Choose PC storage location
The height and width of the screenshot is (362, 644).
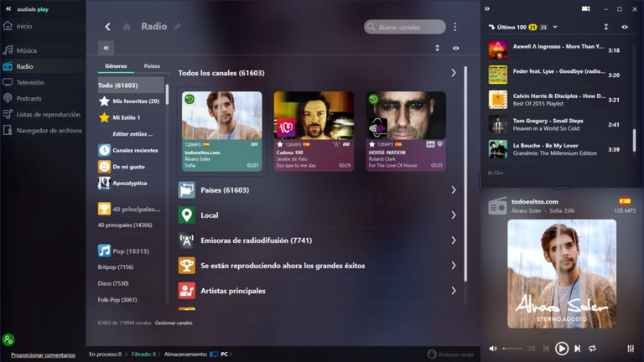[221, 354]
